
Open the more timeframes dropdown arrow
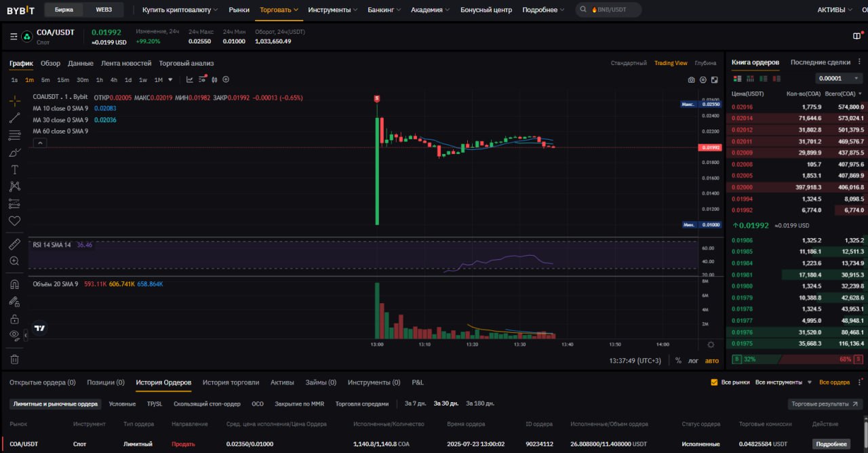pyautogui.click(x=170, y=79)
